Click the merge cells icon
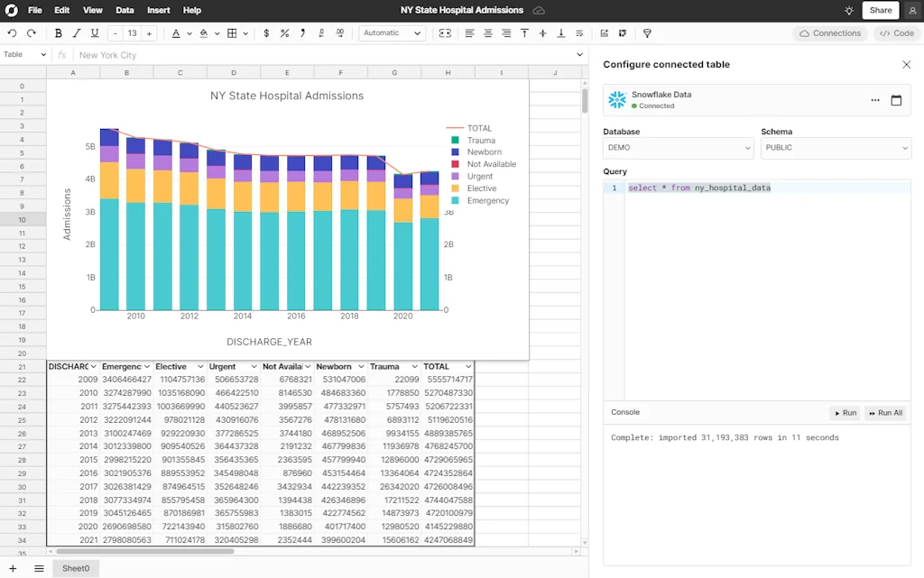This screenshot has width=924, height=578. [444, 33]
